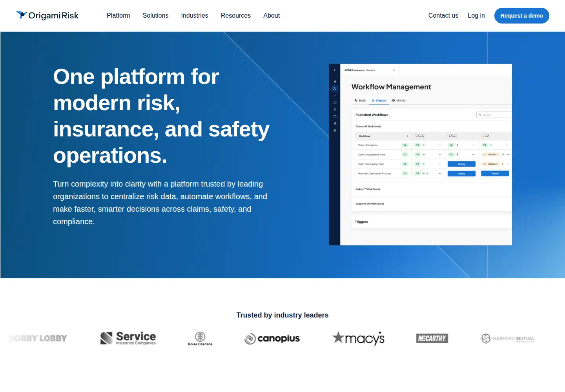Image resolution: width=565 pixels, height=392 pixels.
Task: Click the clock icon in the preview sidebar
Action: (x=335, y=103)
